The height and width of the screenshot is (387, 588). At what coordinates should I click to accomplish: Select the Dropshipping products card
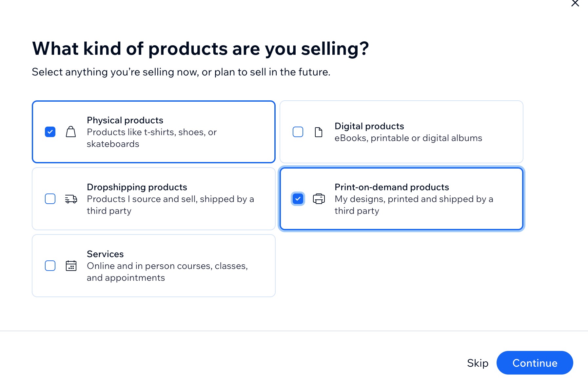coord(153,199)
